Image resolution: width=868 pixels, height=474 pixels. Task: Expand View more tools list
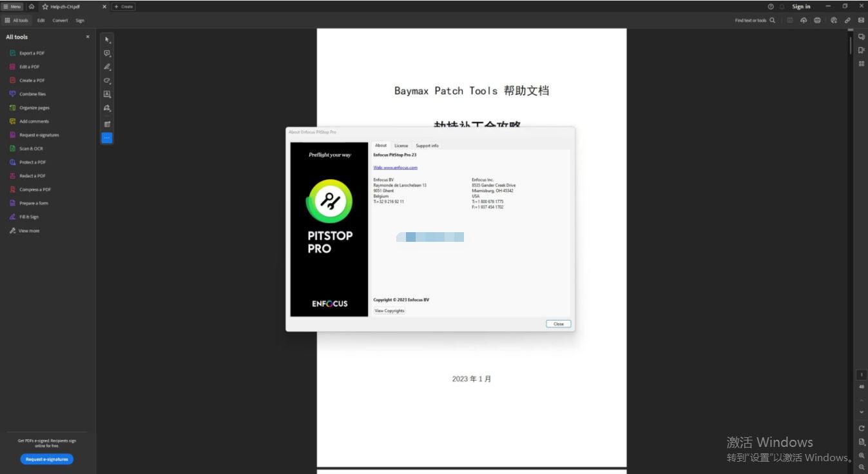coord(24,231)
